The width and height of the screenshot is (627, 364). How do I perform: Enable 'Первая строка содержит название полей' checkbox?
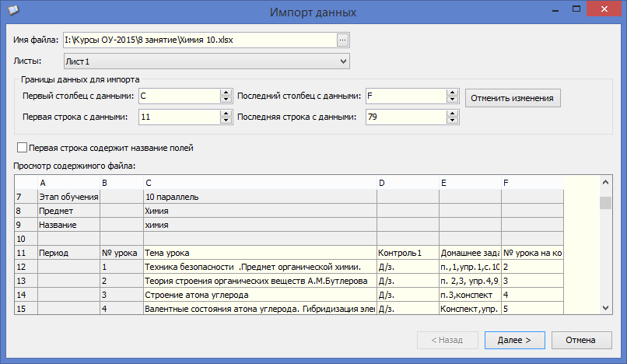[22, 147]
